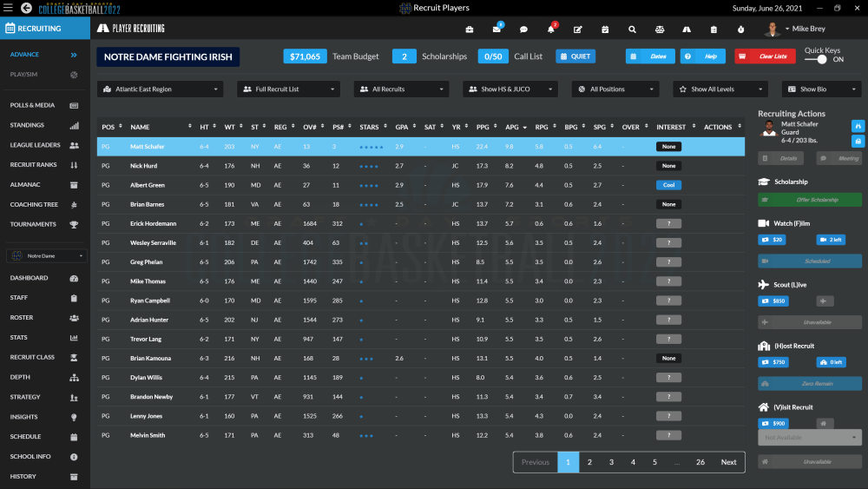This screenshot has height=489, width=868.
Task: Click the balance scales icon in top toolbar
Action: (x=659, y=30)
